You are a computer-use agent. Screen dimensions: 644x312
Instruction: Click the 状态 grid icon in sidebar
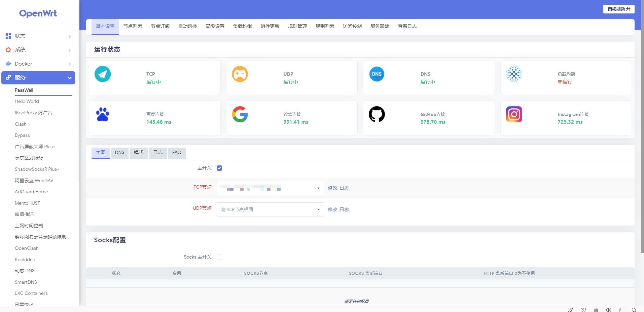pyautogui.click(x=8, y=36)
